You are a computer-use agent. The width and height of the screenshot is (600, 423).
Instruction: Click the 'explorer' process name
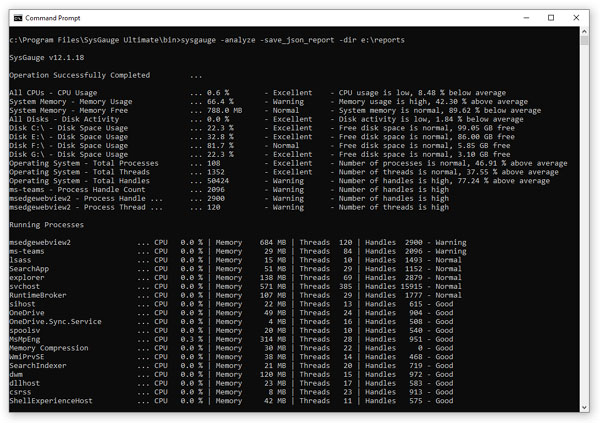[x=27, y=278]
